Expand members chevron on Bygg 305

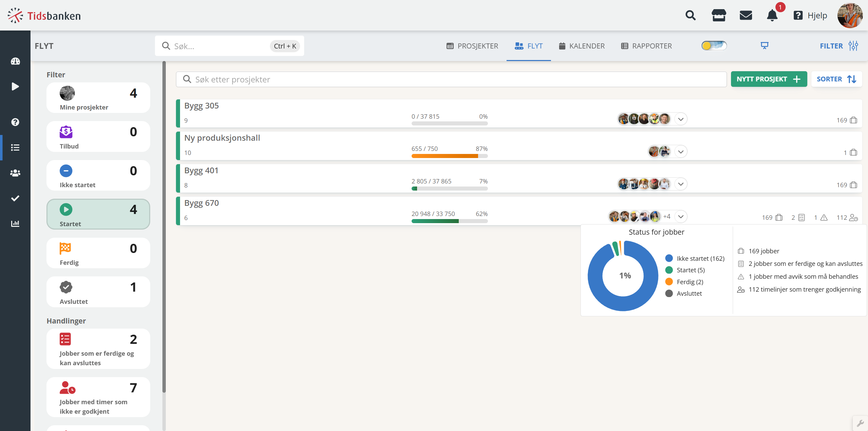tap(680, 119)
